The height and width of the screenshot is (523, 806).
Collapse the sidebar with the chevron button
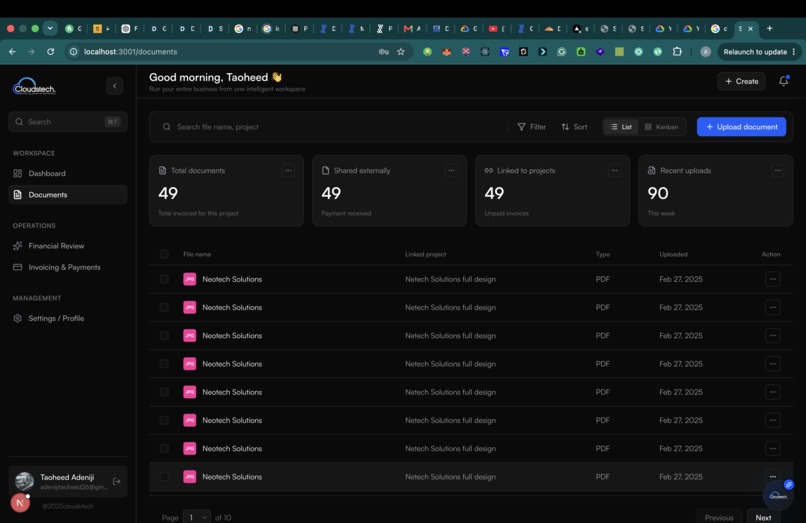click(115, 86)
